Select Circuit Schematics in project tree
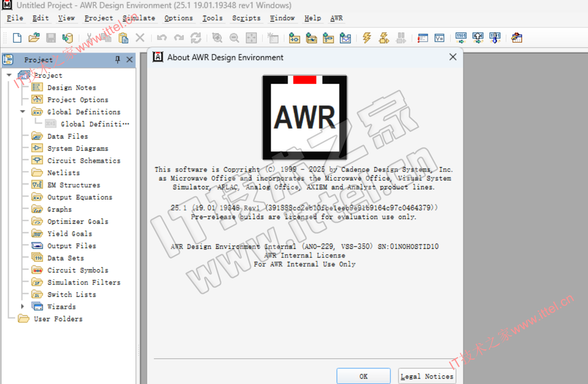This screenshot has height=384, width=588. pyautogui.click(x=83, y=161)
